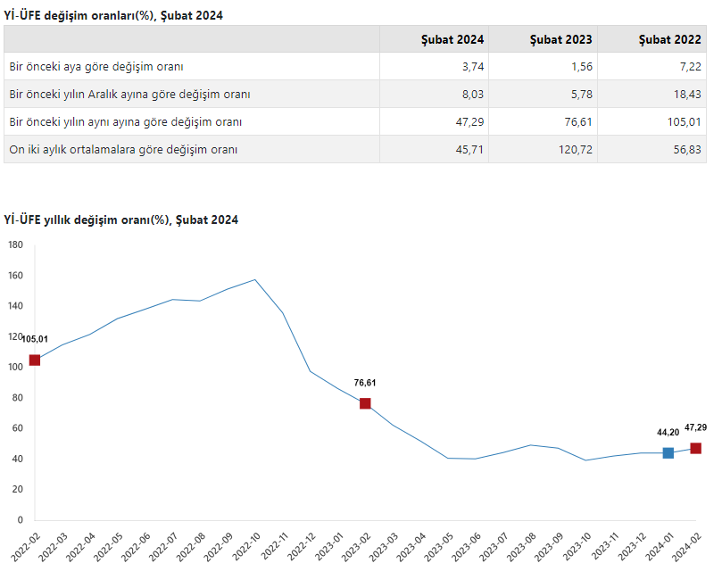Click the red marker labeled 76,61
Screen dimensions: 722x588
365,403
